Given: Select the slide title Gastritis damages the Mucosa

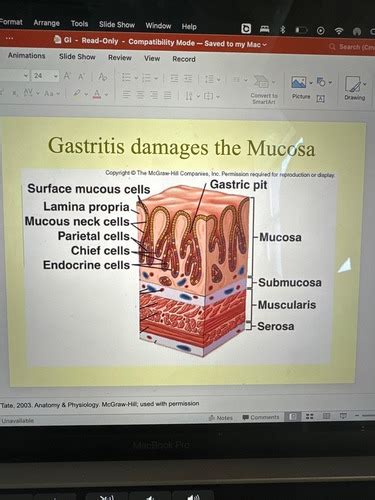Looking at the screenshot, I should click(182, 147).
